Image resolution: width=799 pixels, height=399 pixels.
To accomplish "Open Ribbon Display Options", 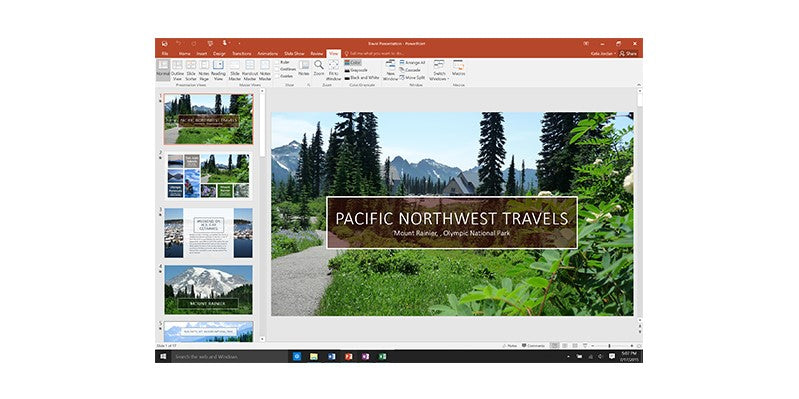I will (x=586, y=44).
